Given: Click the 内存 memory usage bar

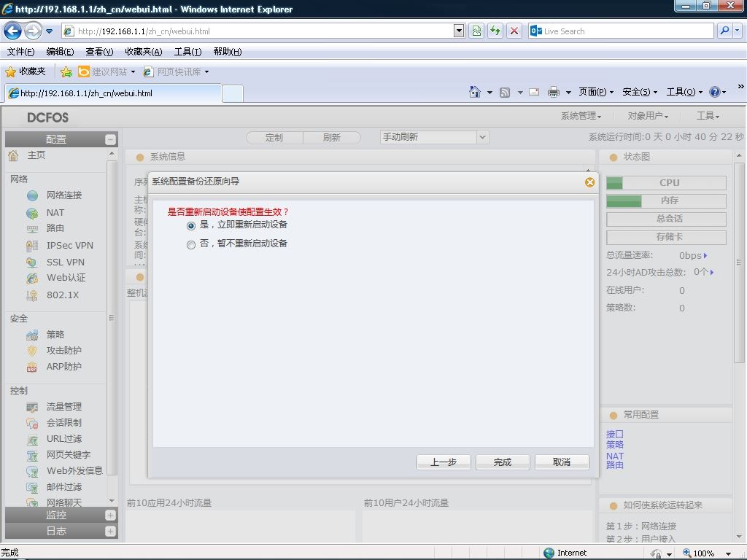Looking at the screenshot, I should pyautogui.click(x=666, y=201).
